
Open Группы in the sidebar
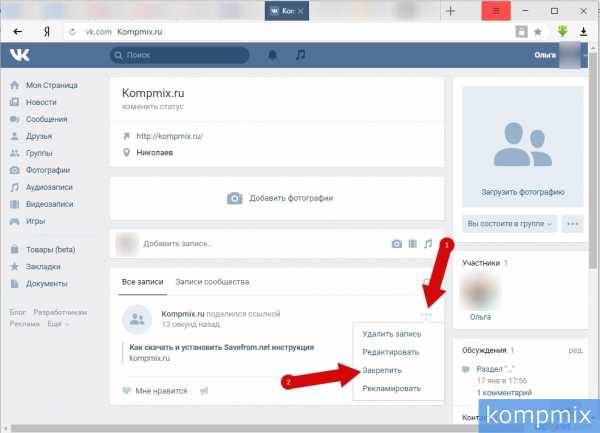point(31,153)
